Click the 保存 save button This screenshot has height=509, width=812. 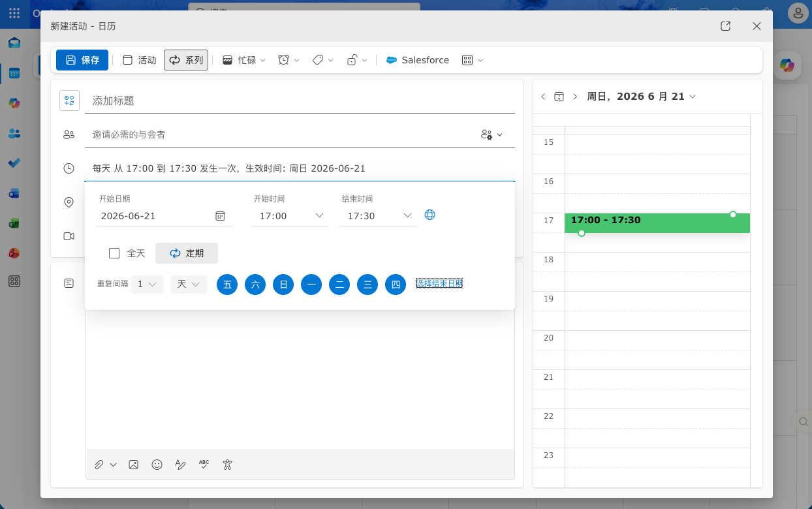coord(82,60)
